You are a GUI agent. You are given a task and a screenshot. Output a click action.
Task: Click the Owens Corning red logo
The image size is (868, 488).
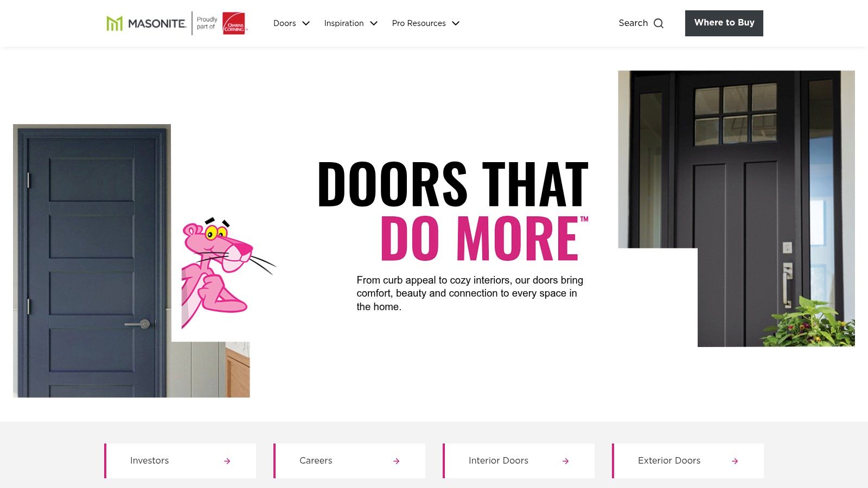point(234,23)
